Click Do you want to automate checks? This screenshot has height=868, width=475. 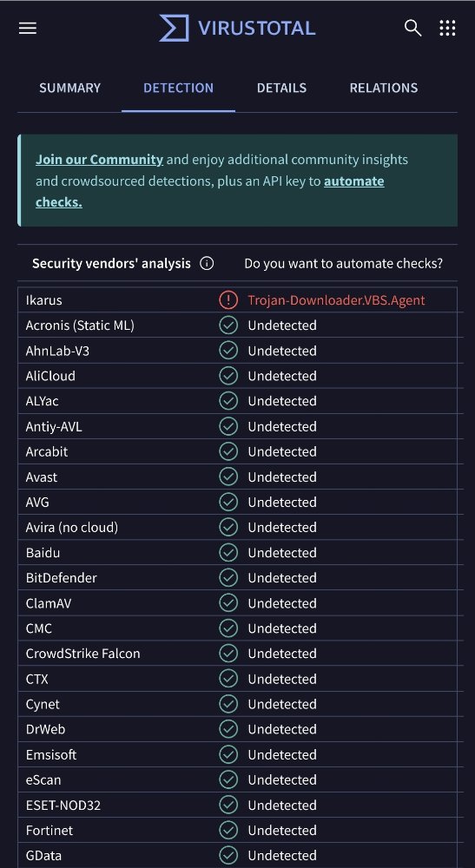pyautogui.click(x=343, y=264)
